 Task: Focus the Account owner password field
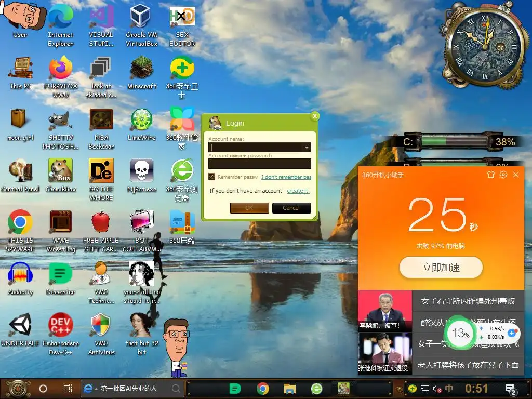(260, 164)
